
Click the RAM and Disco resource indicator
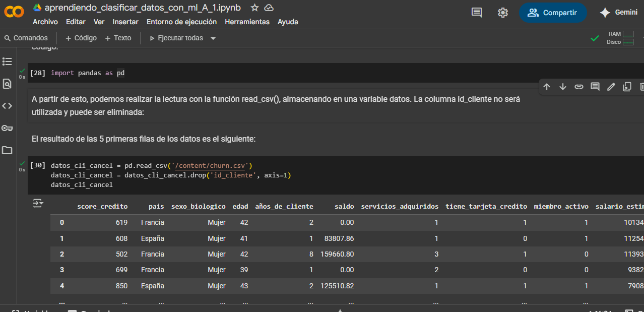620,38
